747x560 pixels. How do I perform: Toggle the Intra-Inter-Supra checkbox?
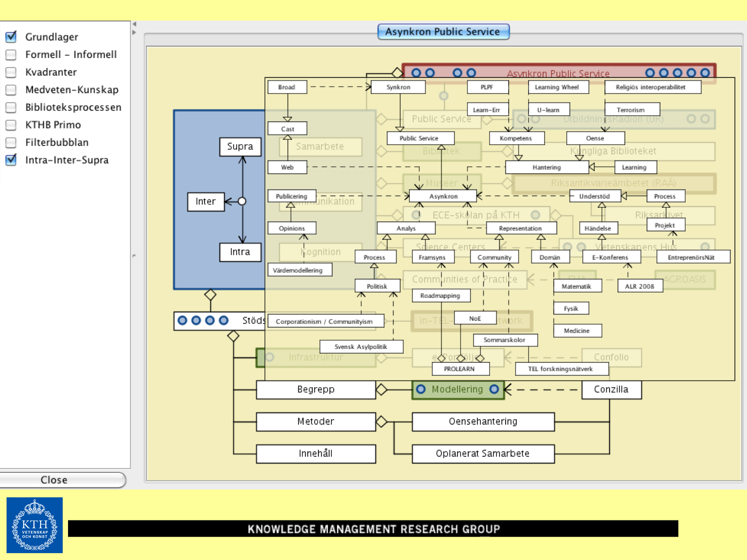pos(11,160)
